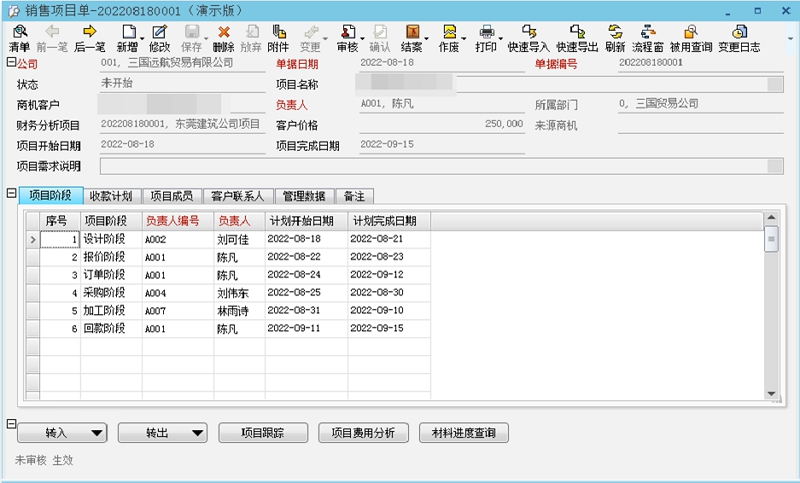This screenshot has height=483, width=800.
Task: Collapse the header section beside 公司
Action: tap(10, 62)
